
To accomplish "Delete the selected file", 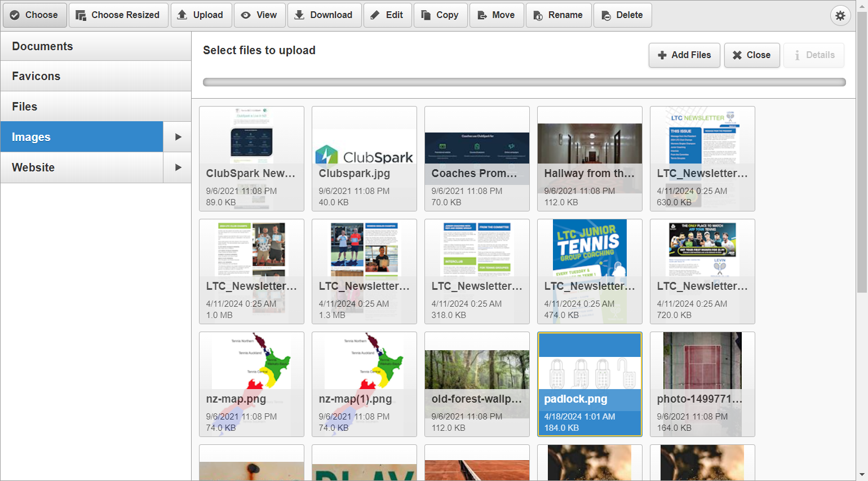I will click(x=623, y=15).
